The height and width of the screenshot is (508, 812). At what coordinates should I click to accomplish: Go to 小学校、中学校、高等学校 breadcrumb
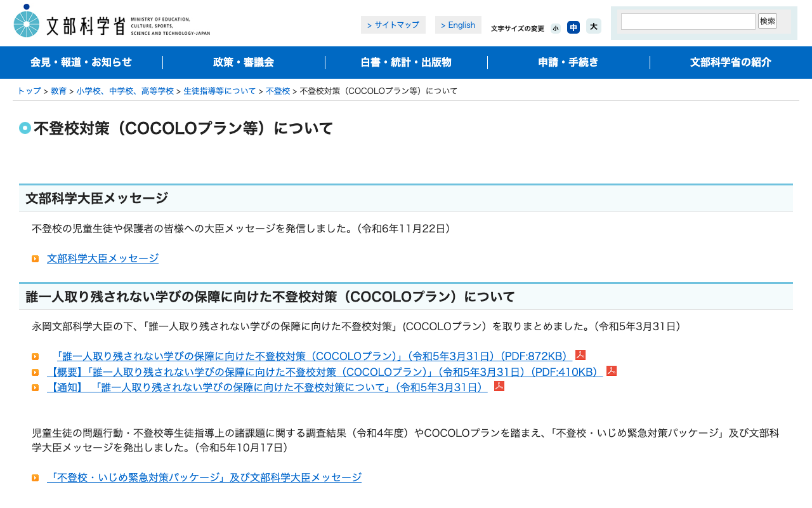[x=125, y=91]
